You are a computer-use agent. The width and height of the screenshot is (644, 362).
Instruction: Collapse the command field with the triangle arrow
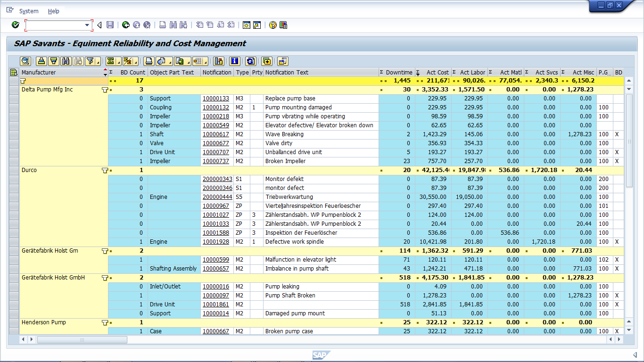point(99,25)
